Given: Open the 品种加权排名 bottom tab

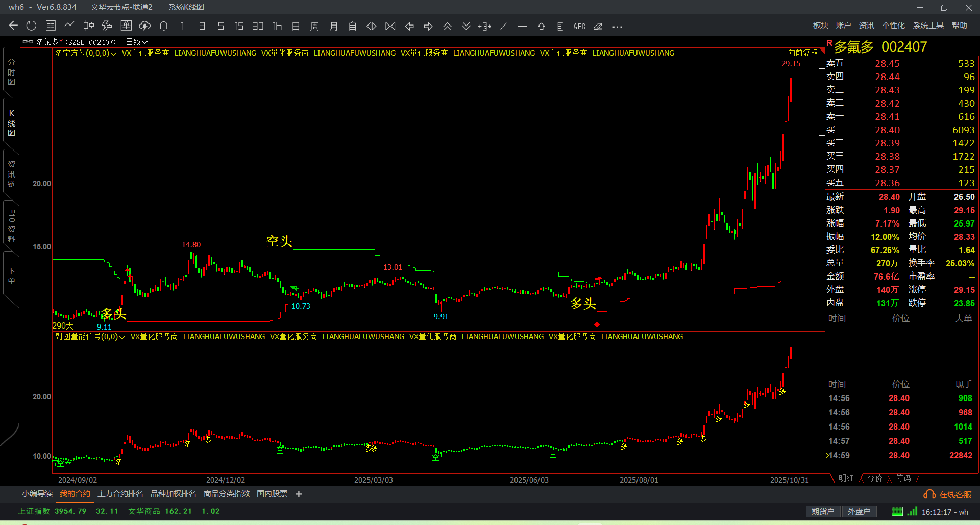Looking at the screenshot, I should coord(174,494).
